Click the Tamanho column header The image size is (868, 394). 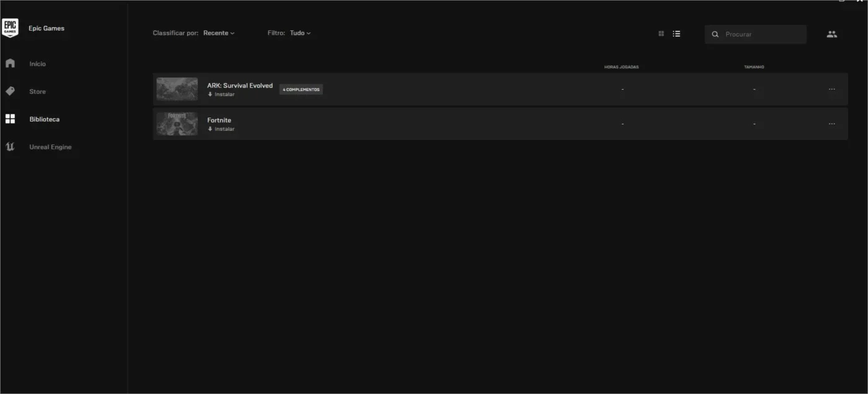754,67
